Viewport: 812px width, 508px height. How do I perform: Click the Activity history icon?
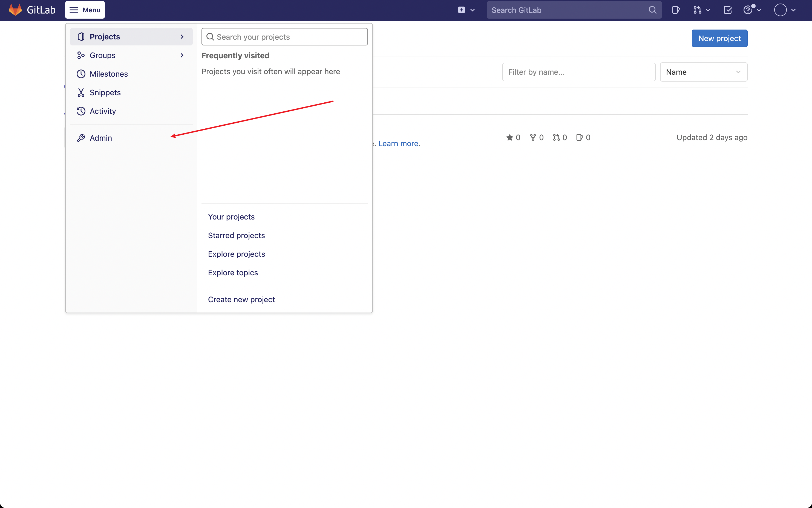[81, 111]
